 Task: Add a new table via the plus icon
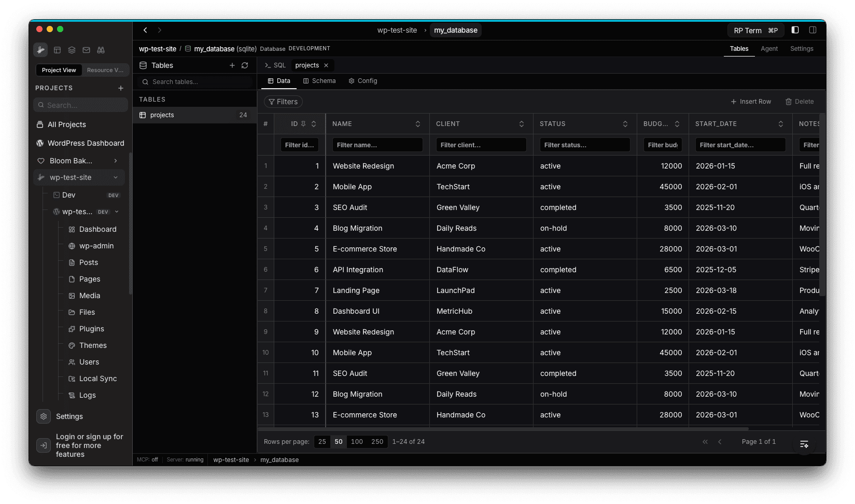coord(232,65)
